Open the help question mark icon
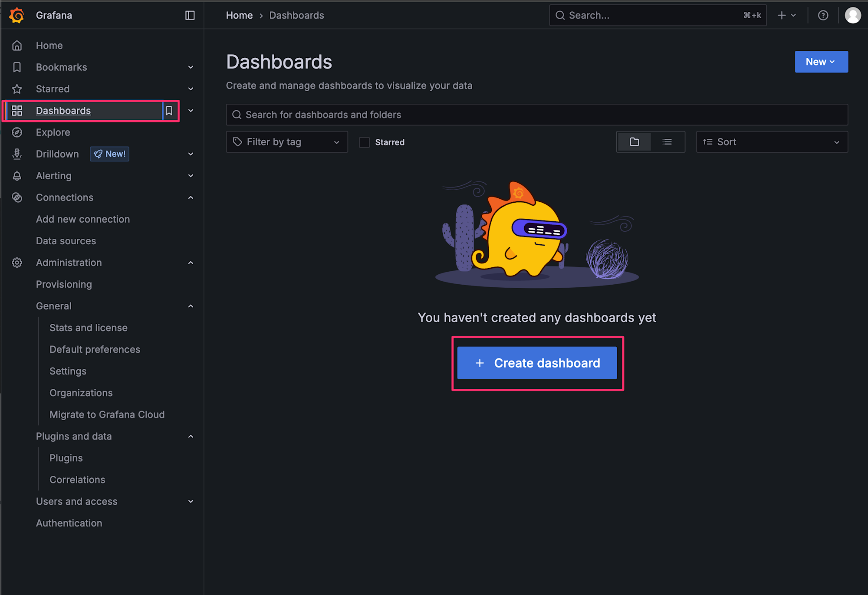 823,15
